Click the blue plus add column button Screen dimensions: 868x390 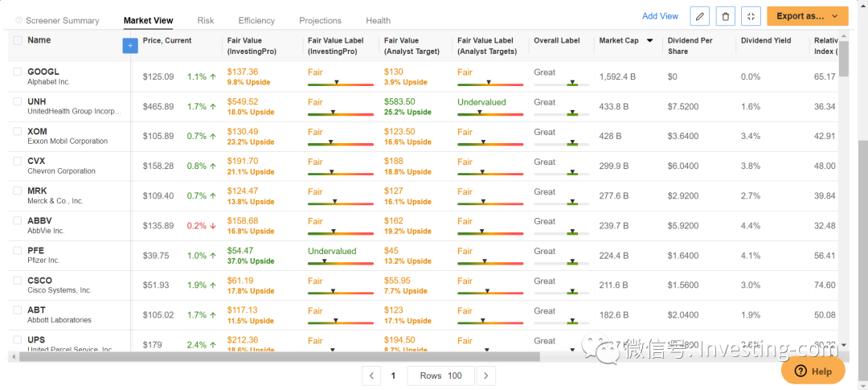point(130,46)
